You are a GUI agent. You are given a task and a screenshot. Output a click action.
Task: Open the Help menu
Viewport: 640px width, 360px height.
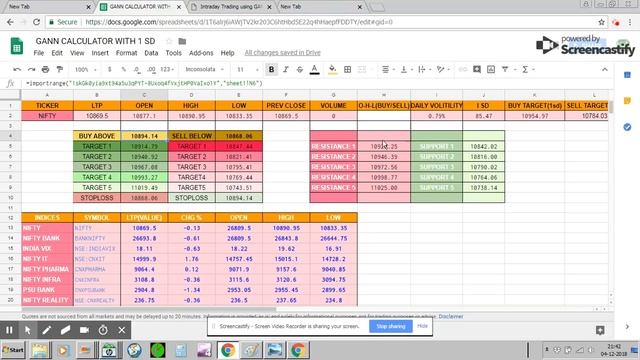pyautogui.click(x=227, y=53)
